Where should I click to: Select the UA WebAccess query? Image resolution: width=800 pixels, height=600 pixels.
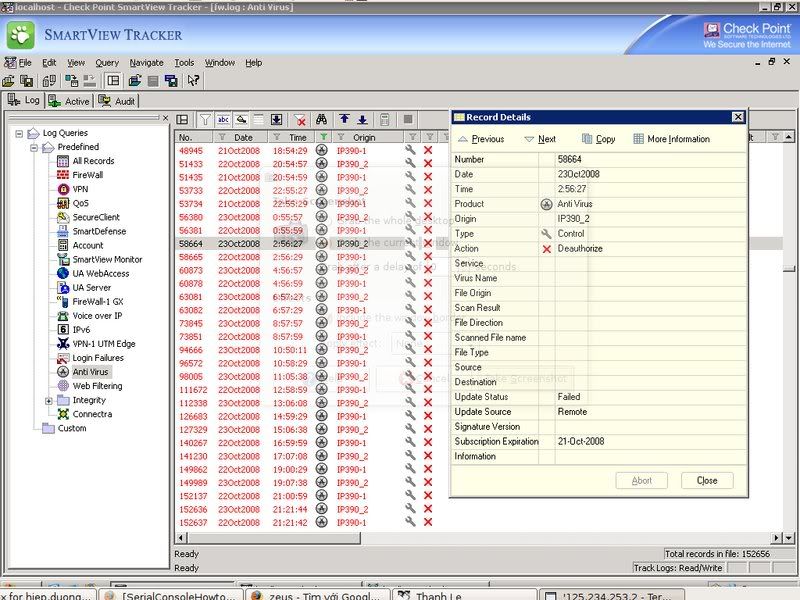coord(101,273)
